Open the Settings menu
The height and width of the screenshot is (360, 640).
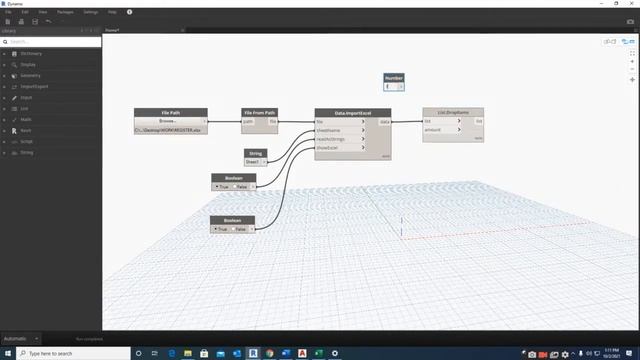pos(91,12)
